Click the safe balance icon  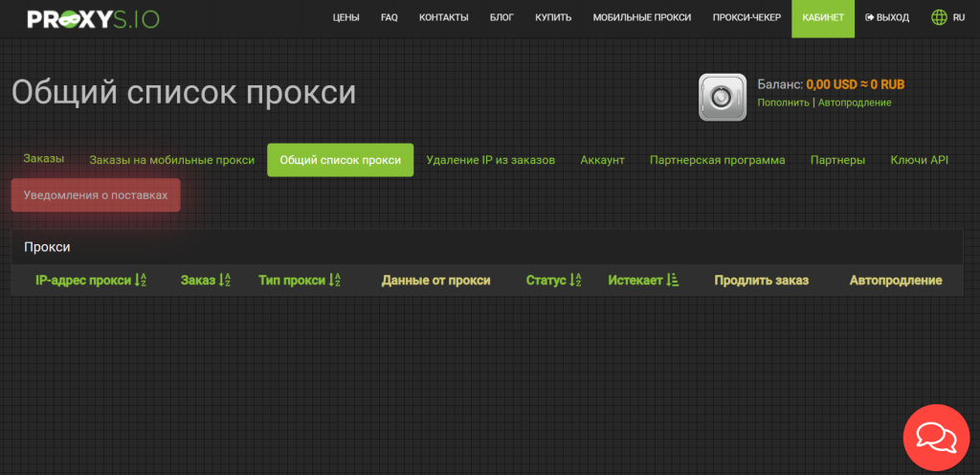point(723,97)
